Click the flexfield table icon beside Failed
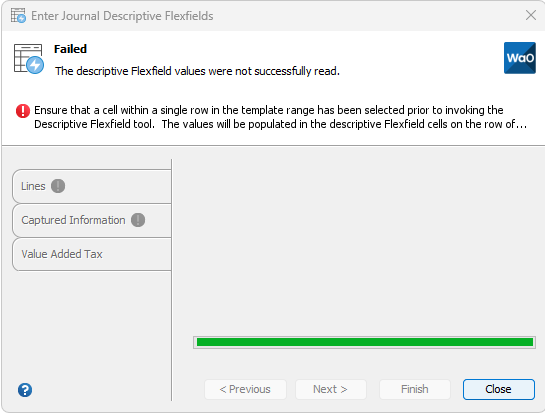 click(29, 59)
